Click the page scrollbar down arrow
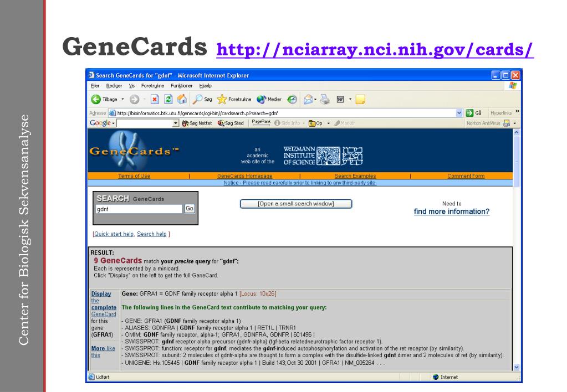567x392 pixels. click(x=517, y=367)
